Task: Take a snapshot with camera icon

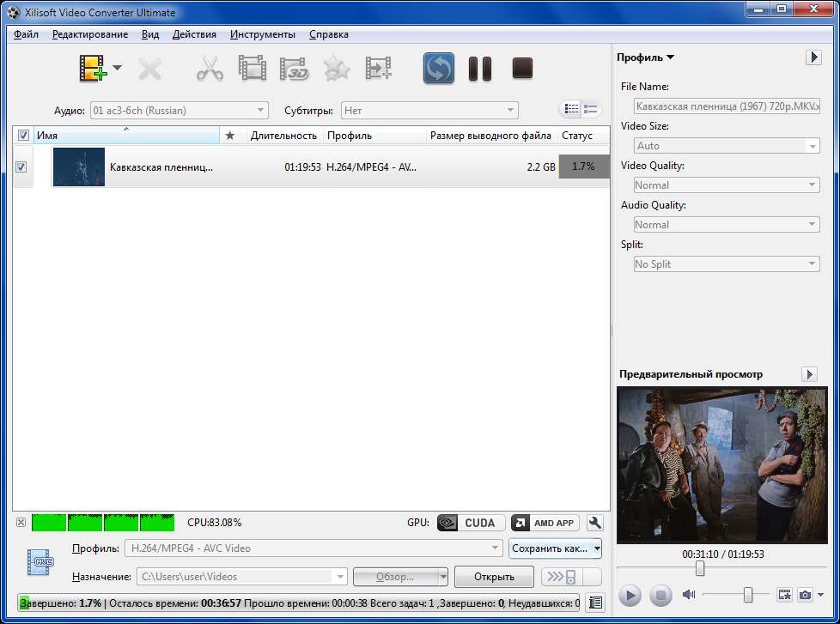Action: coord(805,595)
